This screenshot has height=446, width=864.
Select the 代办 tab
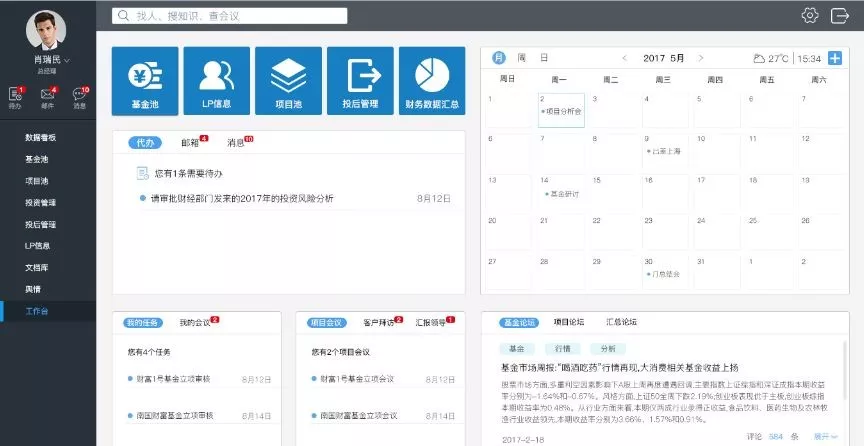(x=145, y=143)
